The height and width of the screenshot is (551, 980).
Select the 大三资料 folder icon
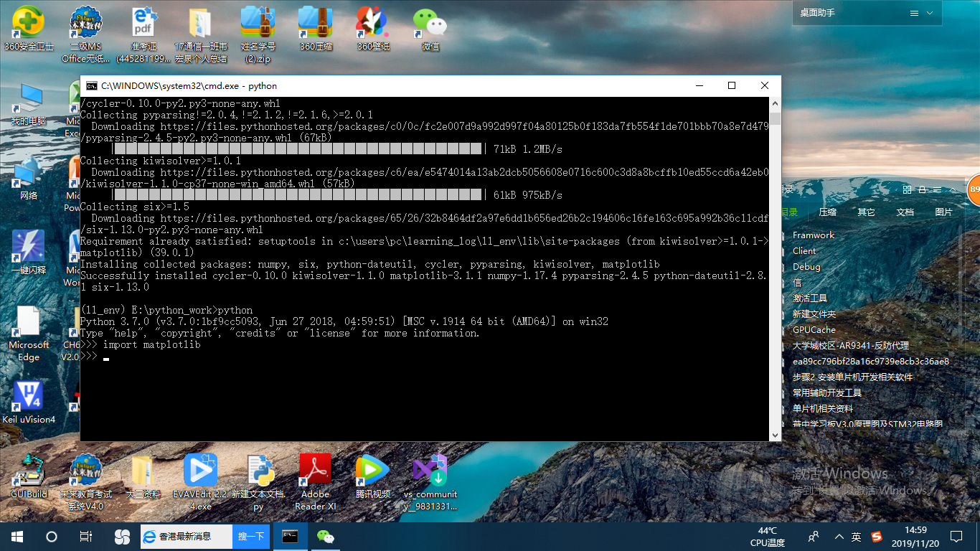(143, 476)
